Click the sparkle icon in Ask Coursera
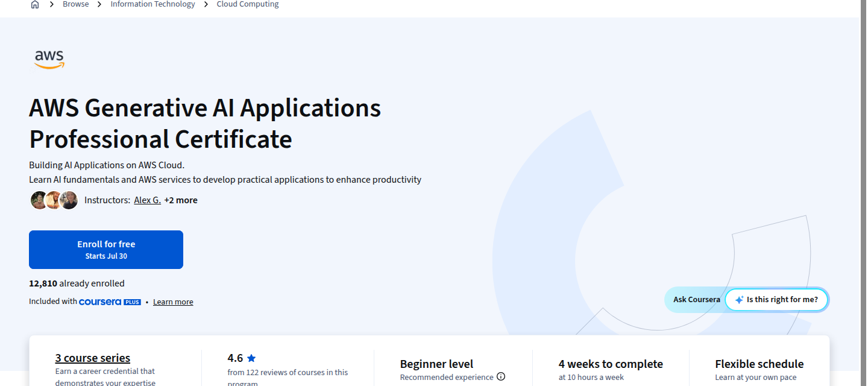Image resolution: width=868 pixels, height=386 pixels. coord(739,300)
